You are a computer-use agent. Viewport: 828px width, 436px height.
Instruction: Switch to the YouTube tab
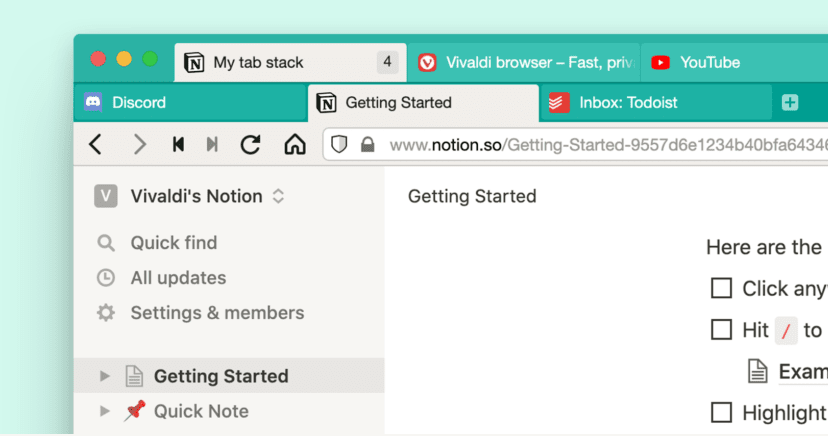(735, 62)
